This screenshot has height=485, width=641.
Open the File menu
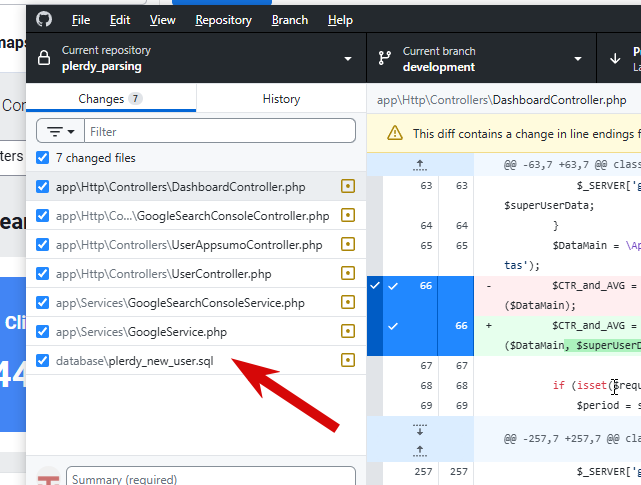pyautogui.click(x=81, y=20)
